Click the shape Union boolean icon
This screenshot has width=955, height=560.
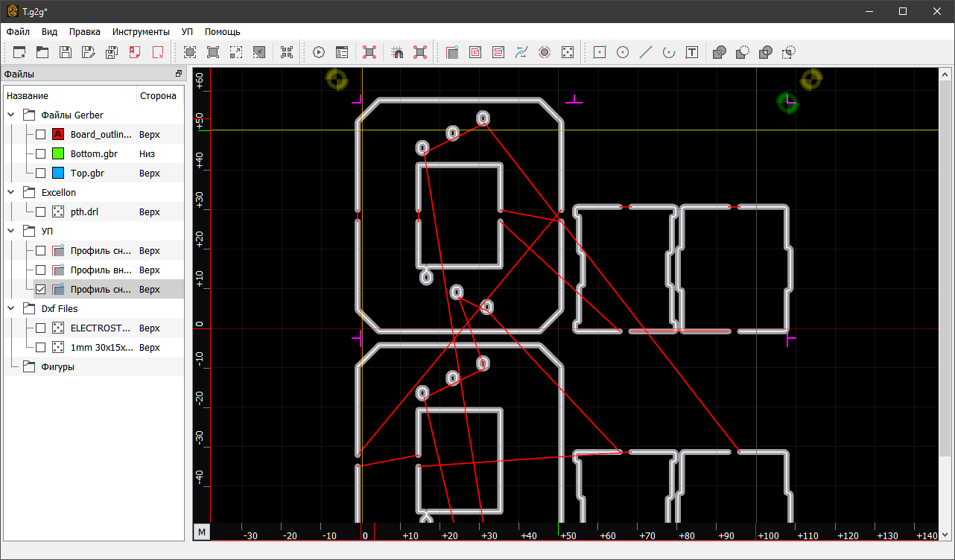click(720, 52)
